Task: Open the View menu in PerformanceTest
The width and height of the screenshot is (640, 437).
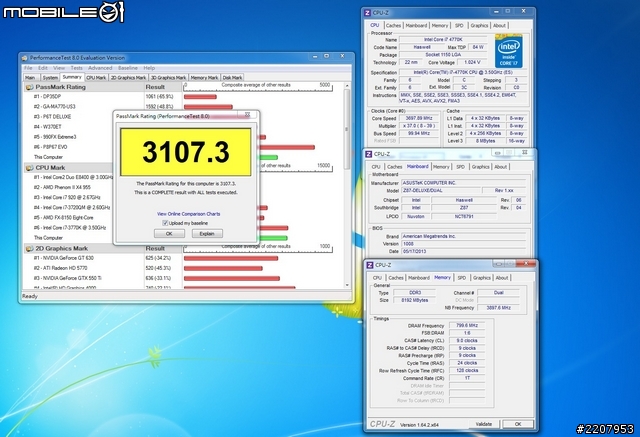Action: [59, 68]
